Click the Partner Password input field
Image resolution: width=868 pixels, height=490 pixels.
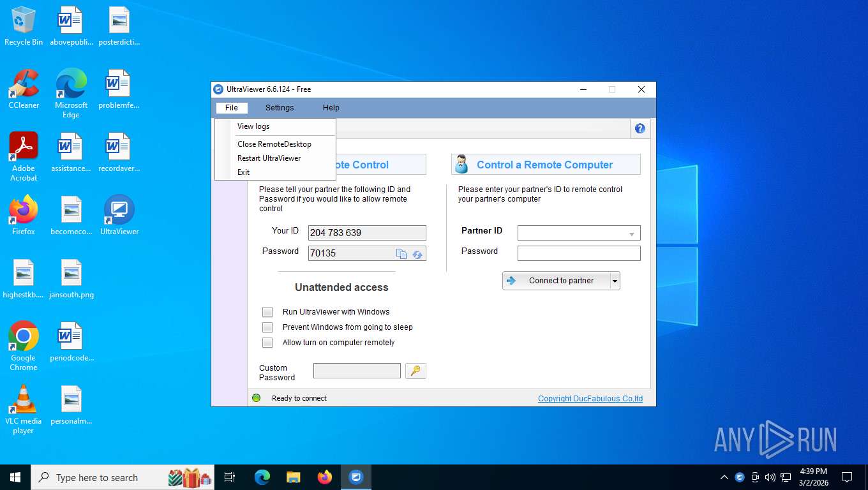click(x=579, y=253)
